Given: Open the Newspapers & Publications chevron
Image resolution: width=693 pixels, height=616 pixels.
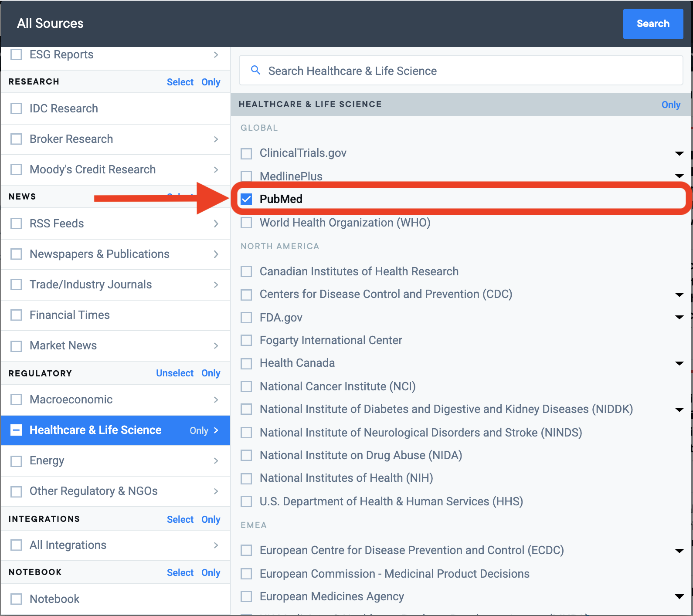Looking at the screenshot, I should [x=216, y=254].
